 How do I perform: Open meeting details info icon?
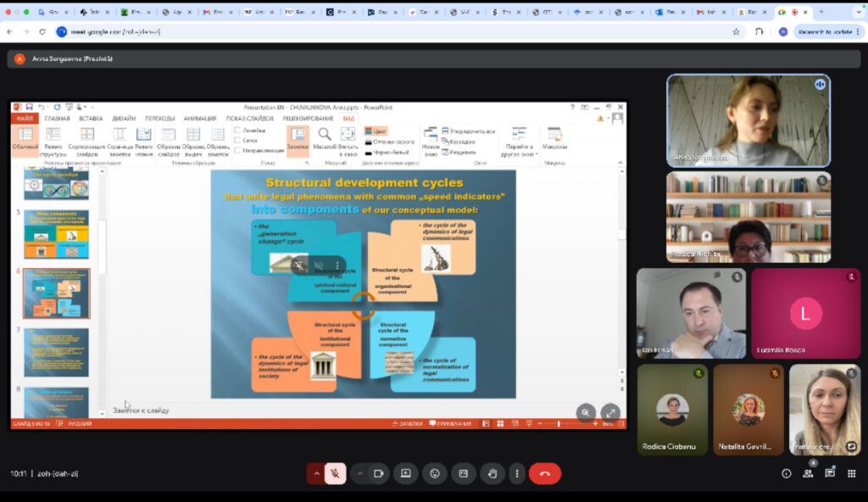click(786, 473)
